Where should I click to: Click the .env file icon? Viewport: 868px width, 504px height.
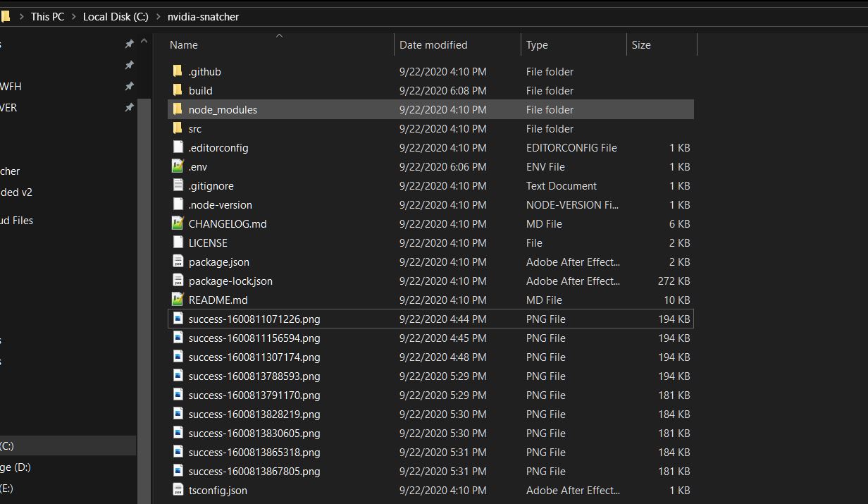pyautogui.click(x=178, y=166)
